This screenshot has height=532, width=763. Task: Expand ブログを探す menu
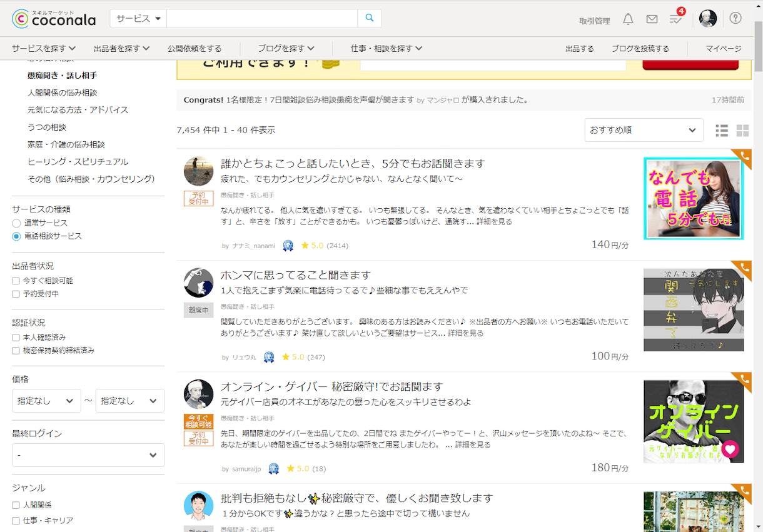click(x=286, y=48)
